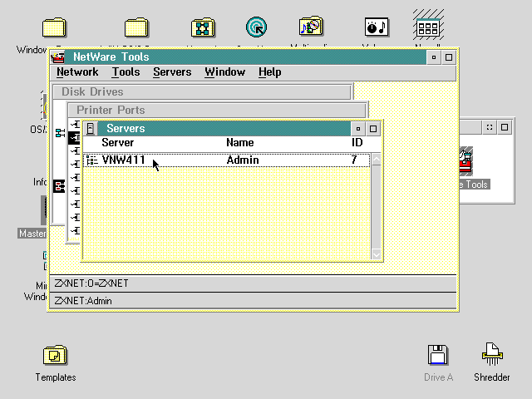Screen dimensions: 532x399
Task: Minimize the NetWare Tools window
Action: click(x=434, y=57)
